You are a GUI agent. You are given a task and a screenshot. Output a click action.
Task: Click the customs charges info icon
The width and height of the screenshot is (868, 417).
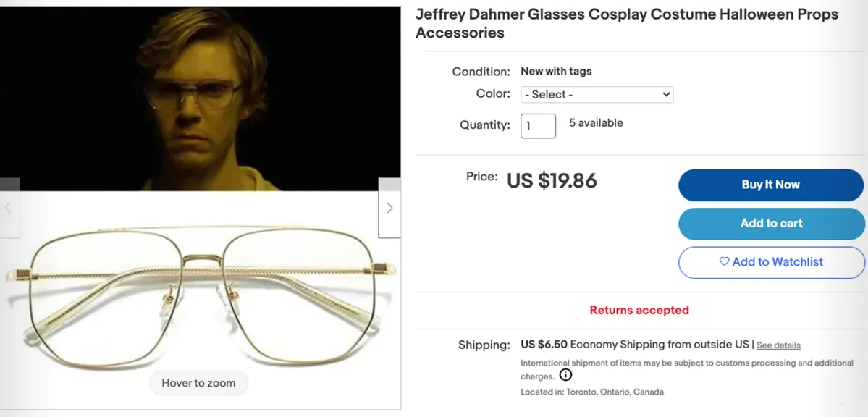[566, 376]
